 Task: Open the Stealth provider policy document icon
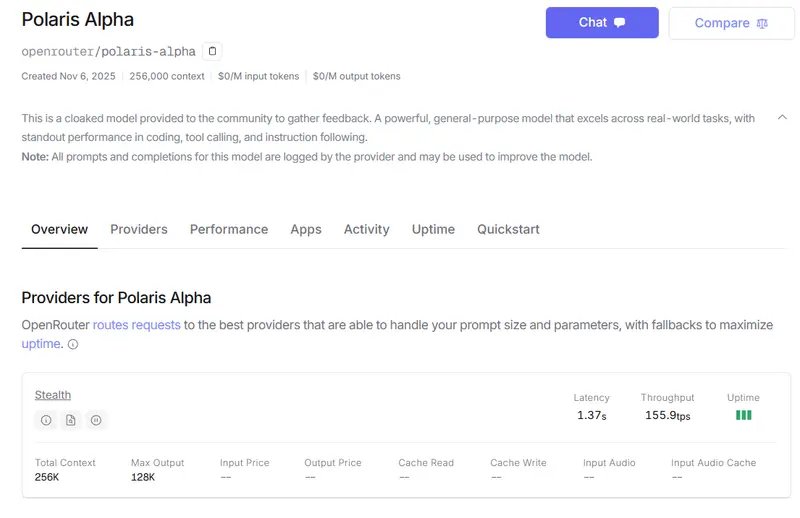click(71, 421)
